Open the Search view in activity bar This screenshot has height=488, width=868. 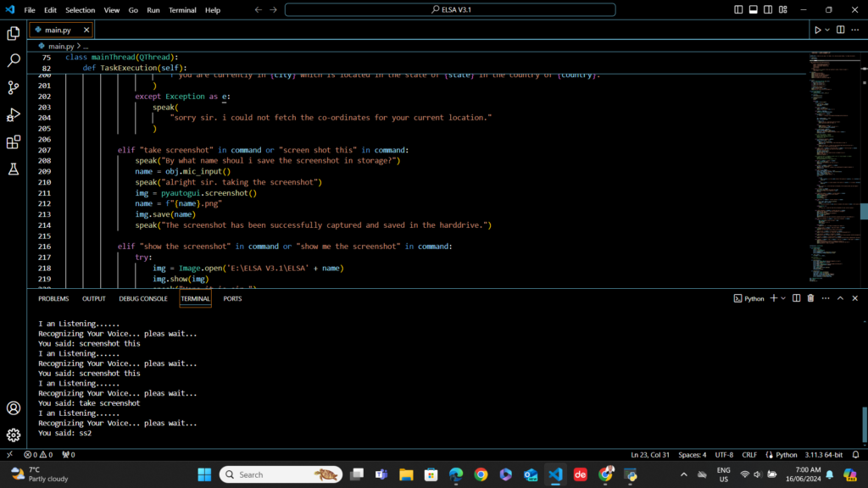click(14, 60)
